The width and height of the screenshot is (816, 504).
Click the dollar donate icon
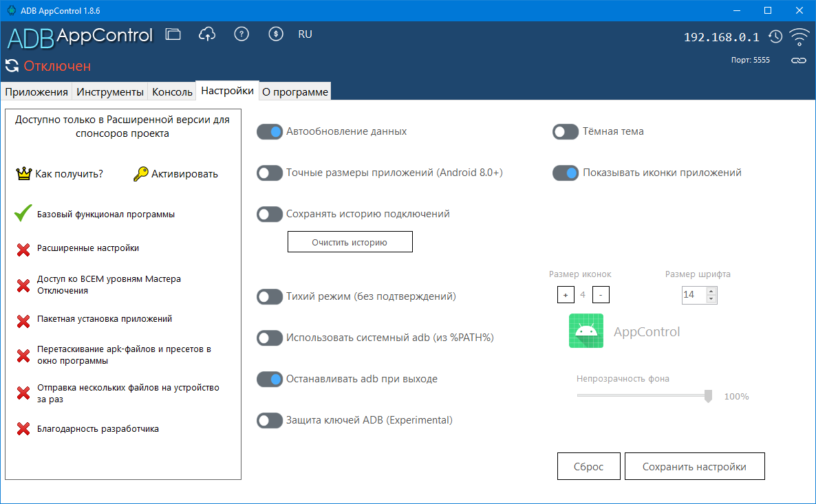tap(276, 34)
